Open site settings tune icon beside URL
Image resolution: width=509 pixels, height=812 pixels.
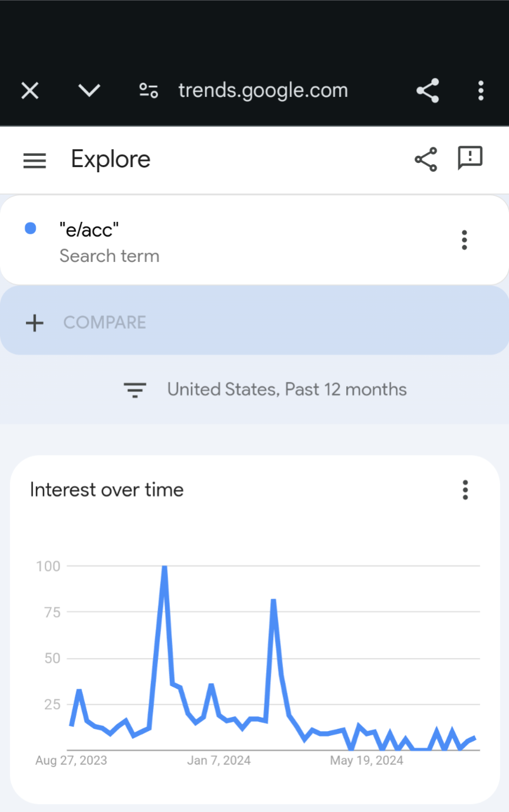pos(148,90)
